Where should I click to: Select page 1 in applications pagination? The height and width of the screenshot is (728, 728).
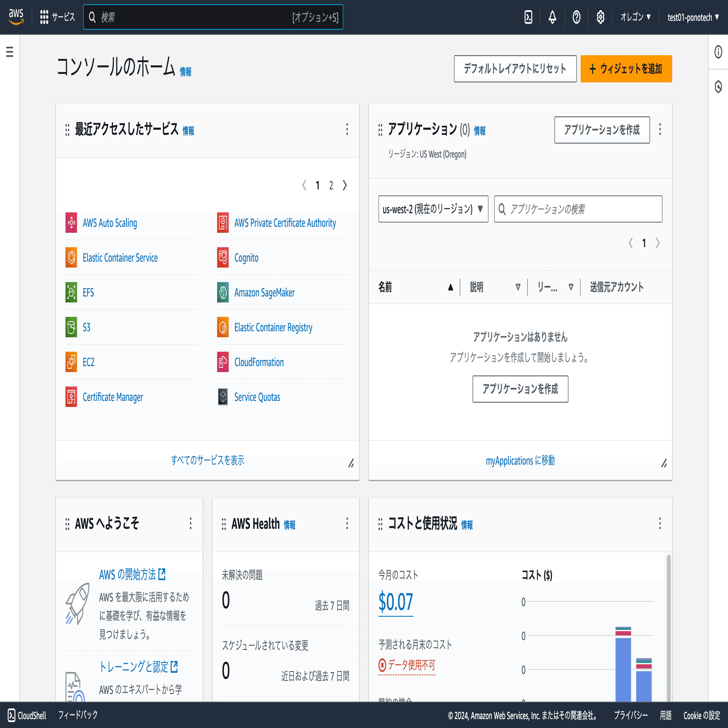pyautogui.click(x=644, y=243)
